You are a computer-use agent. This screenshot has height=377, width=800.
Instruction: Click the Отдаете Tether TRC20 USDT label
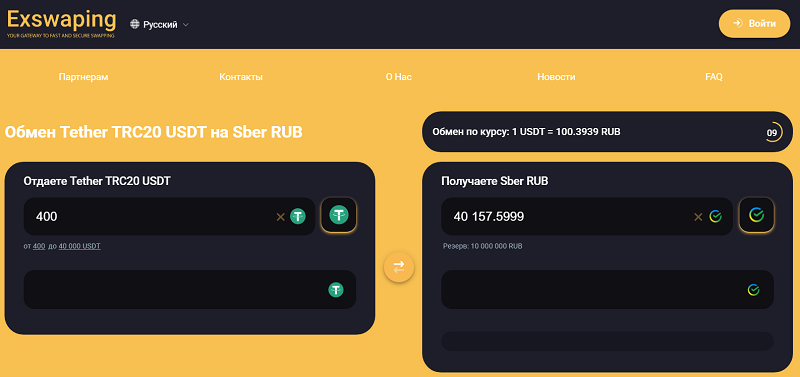pyautogui.click(x=97, y=181)
